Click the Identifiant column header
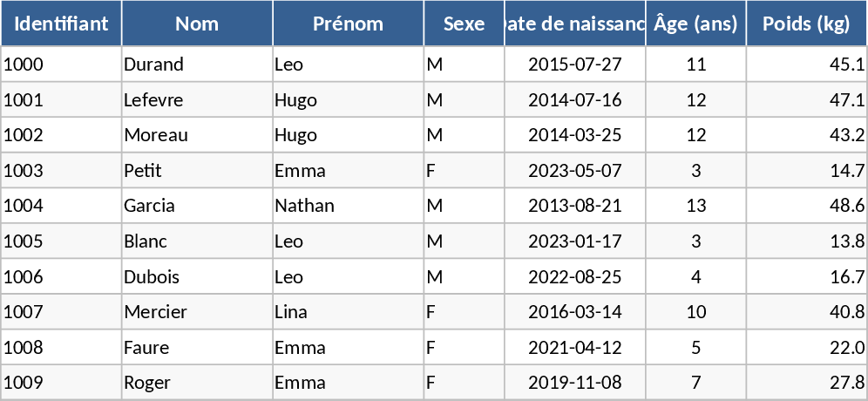The image size is (868, 401). [x=61, y=24]
